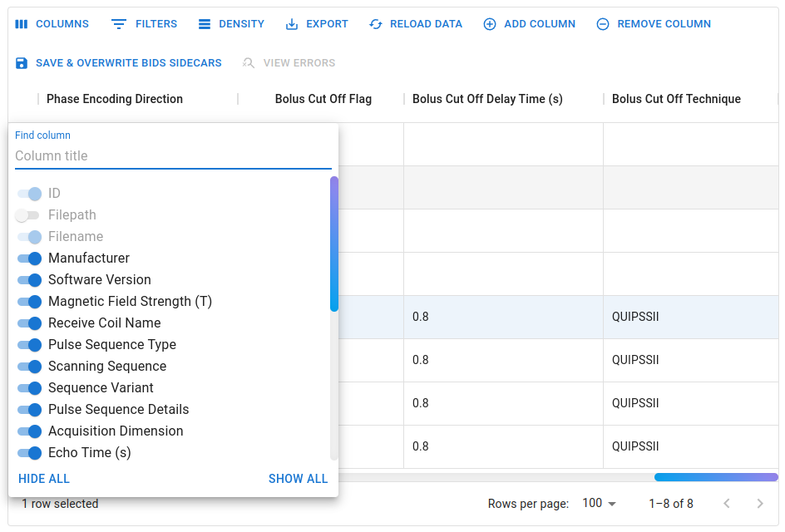
Task: Open the Rows per page dropdown
Action: click(599, 503)
